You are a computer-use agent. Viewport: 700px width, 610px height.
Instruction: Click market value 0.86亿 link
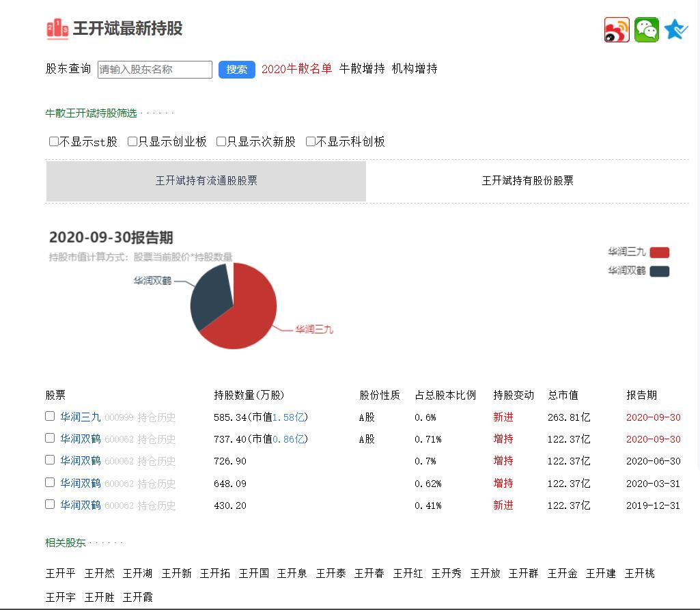point(288,439)
